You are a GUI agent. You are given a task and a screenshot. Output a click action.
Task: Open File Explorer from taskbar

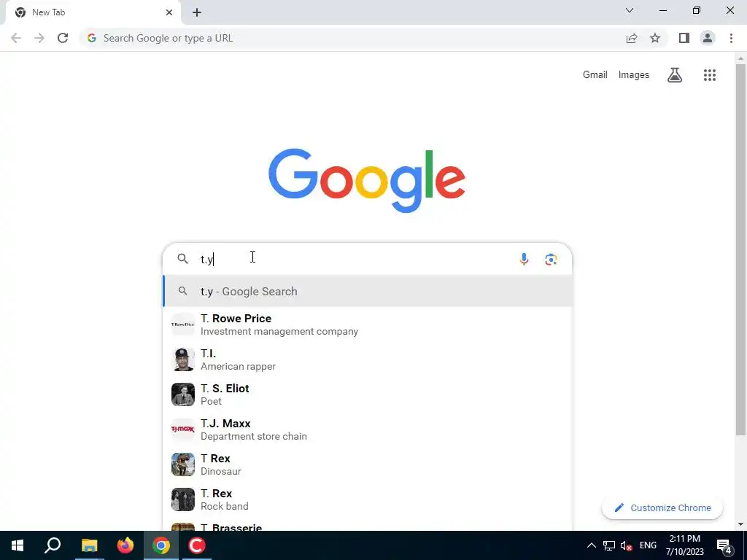pyautogui.click(x=89, y=545)
